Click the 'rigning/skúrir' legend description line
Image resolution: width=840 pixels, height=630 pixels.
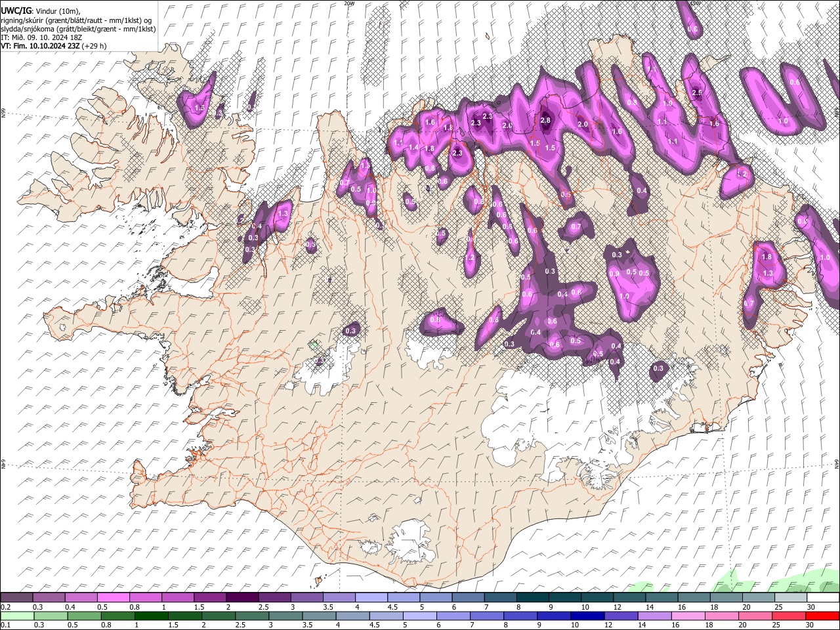[x=76, y=20]
